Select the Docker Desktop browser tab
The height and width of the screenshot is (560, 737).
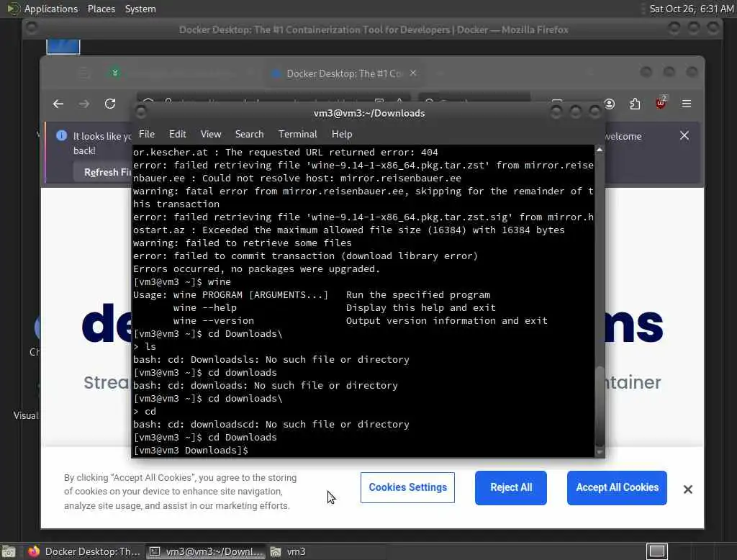pos(343,73)
